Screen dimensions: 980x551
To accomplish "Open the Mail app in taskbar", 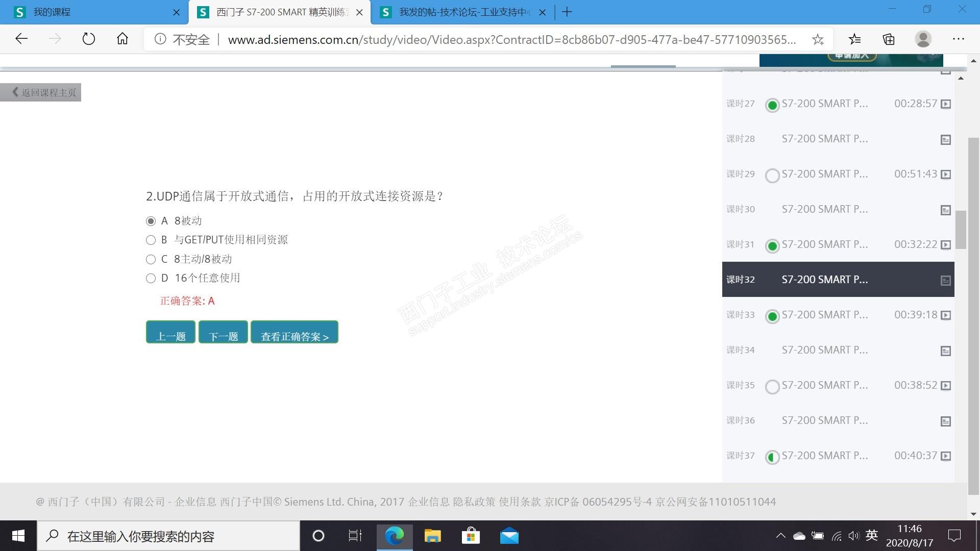I will coord(509,536).
